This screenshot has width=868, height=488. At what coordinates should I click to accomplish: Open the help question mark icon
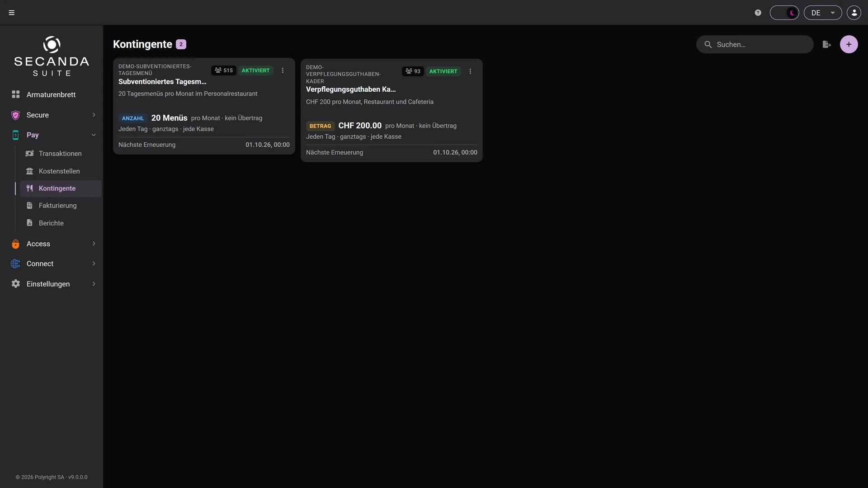pyautogui.click(x=758, y=13)
